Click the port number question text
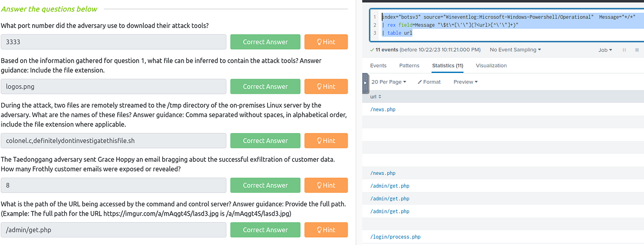The image size is (644, 245). pos(105,26)
